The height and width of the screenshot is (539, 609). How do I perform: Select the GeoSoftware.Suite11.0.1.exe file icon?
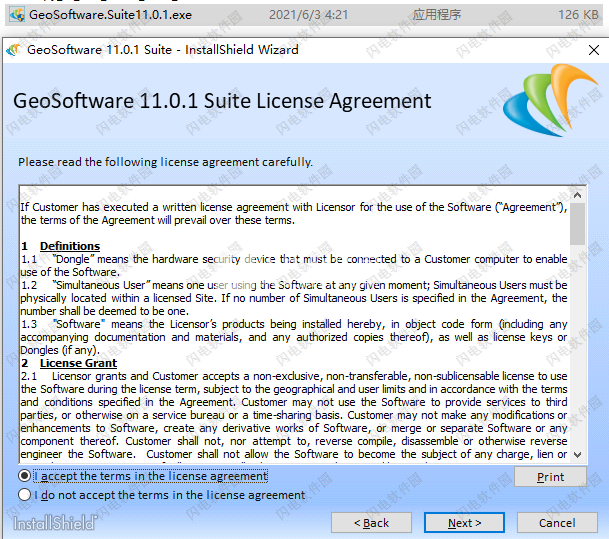click(17, 15)
